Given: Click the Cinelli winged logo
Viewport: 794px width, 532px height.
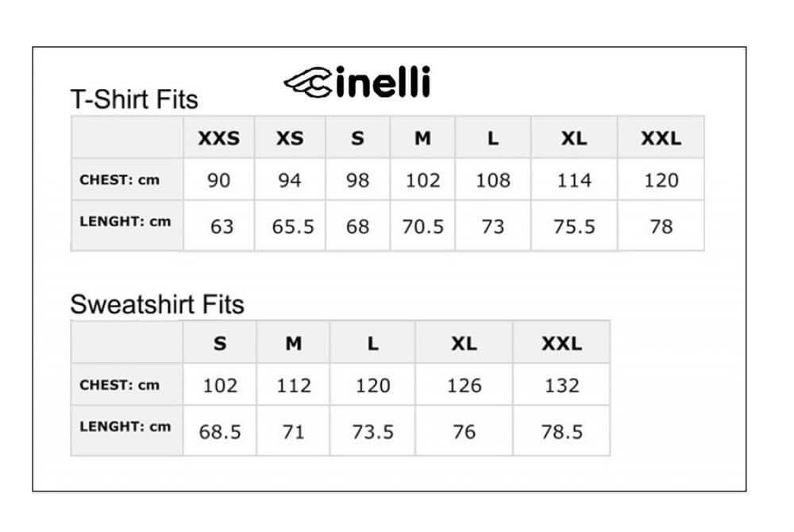Looking at the screenshot, I should coord(357,82).
